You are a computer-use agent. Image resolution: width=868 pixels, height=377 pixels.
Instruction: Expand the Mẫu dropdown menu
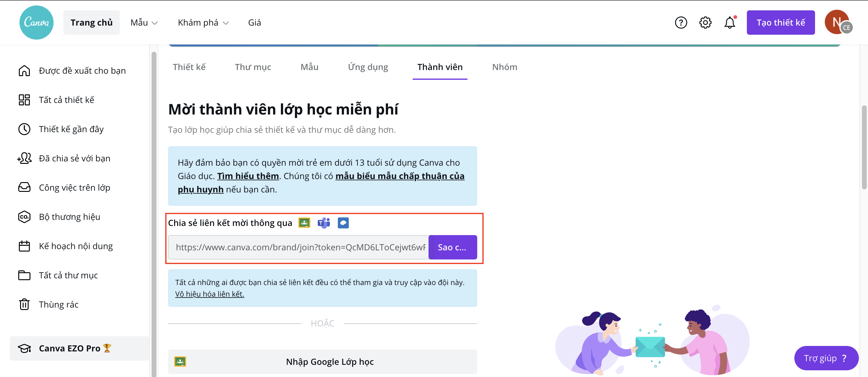tap(144, 23)
